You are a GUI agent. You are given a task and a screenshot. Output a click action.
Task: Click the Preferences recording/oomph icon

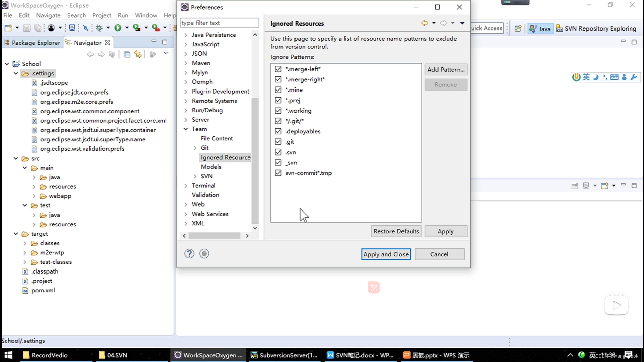(204, 254)
